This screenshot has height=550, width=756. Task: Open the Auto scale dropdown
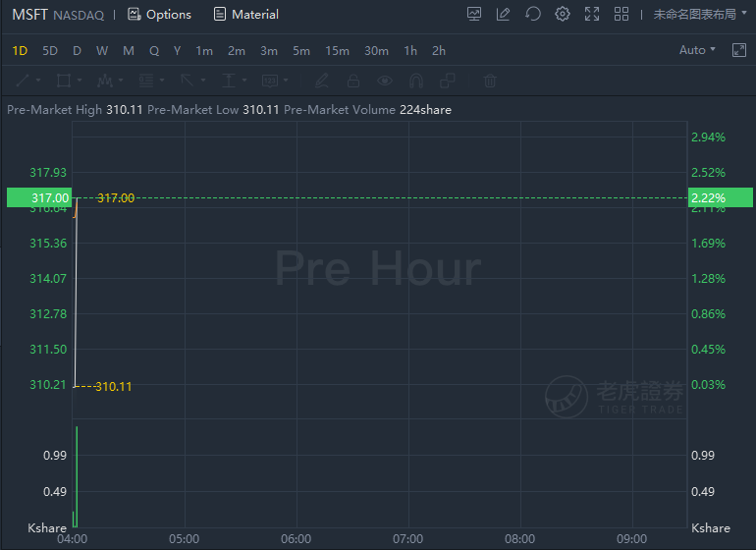pos(697,50)
